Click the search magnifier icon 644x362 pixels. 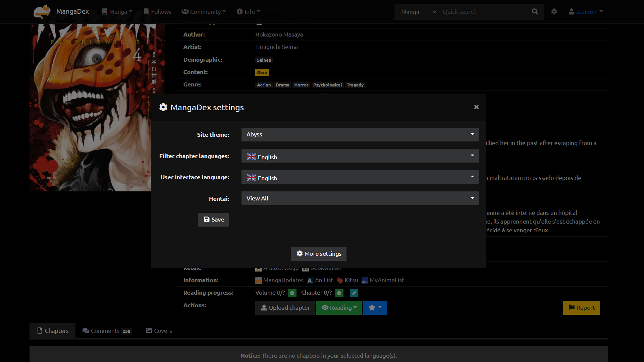tap(535, 12)
